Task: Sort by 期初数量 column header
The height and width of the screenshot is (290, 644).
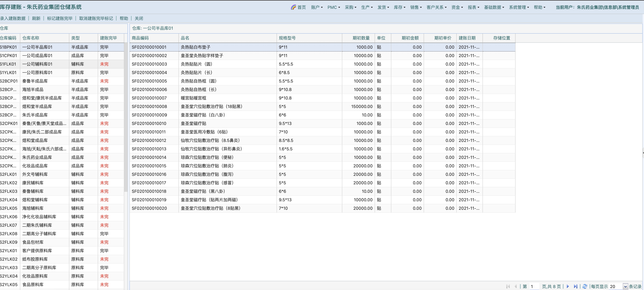Action: pos(361,38)
